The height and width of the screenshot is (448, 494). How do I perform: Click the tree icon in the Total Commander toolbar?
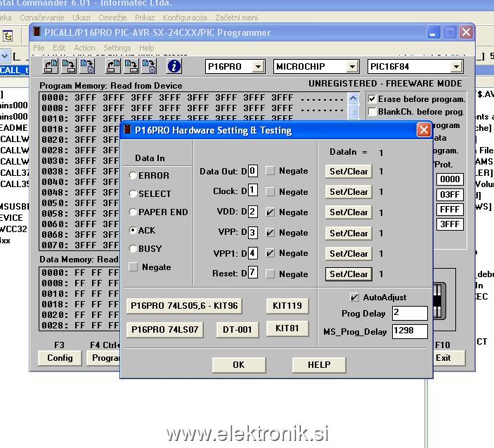tap(8, 37)
